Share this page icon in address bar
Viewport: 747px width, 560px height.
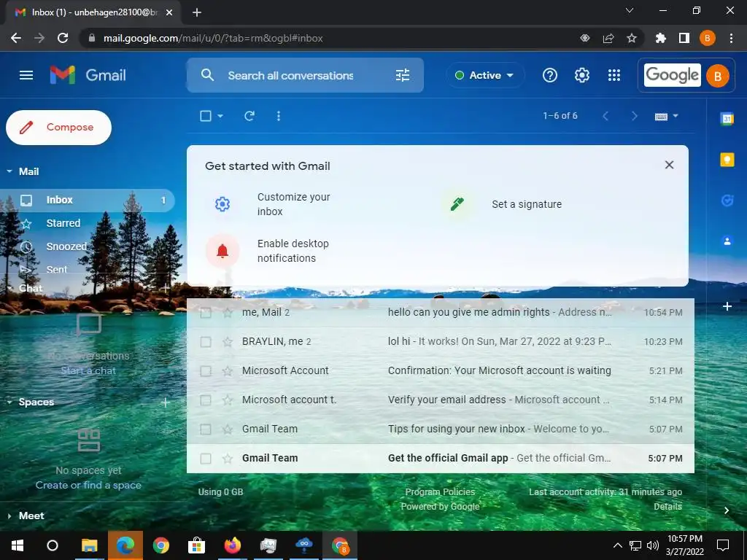pos(608,38)
